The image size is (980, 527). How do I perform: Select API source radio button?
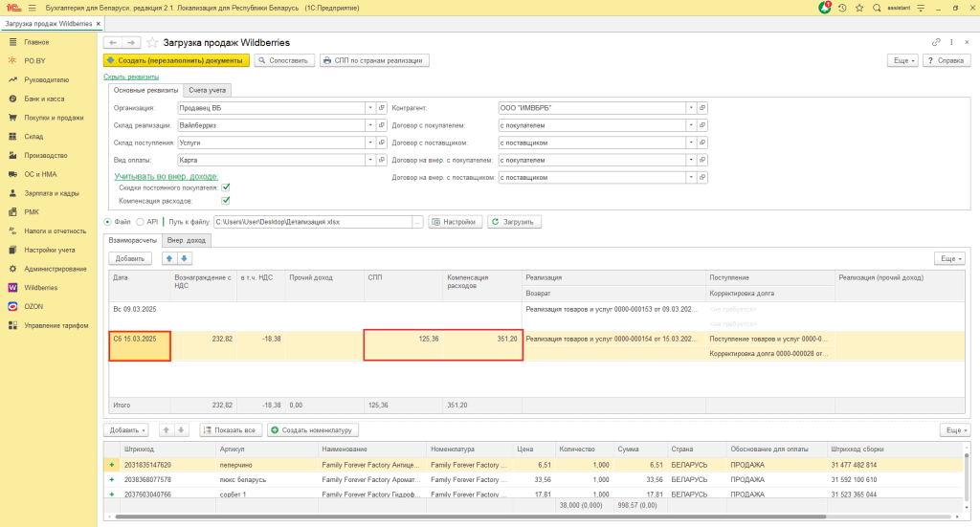140,222
